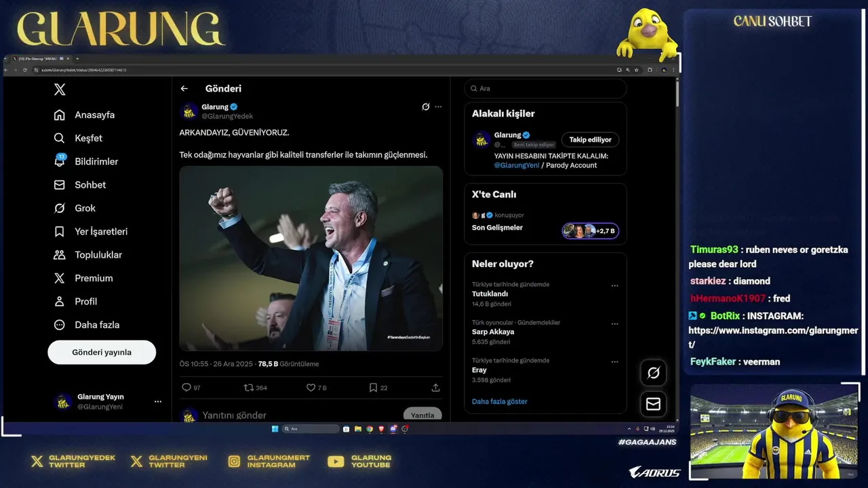
Task: Open Chrome from the taskbar
Action: click(x=370, y=429)
